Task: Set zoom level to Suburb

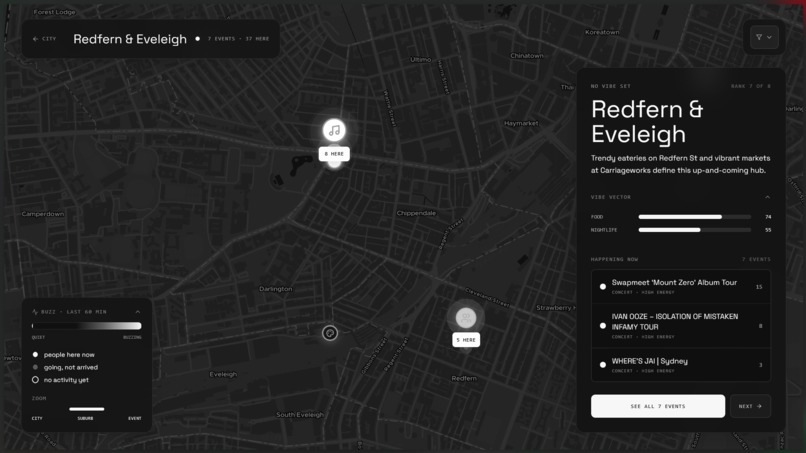Action: (85, 419)
